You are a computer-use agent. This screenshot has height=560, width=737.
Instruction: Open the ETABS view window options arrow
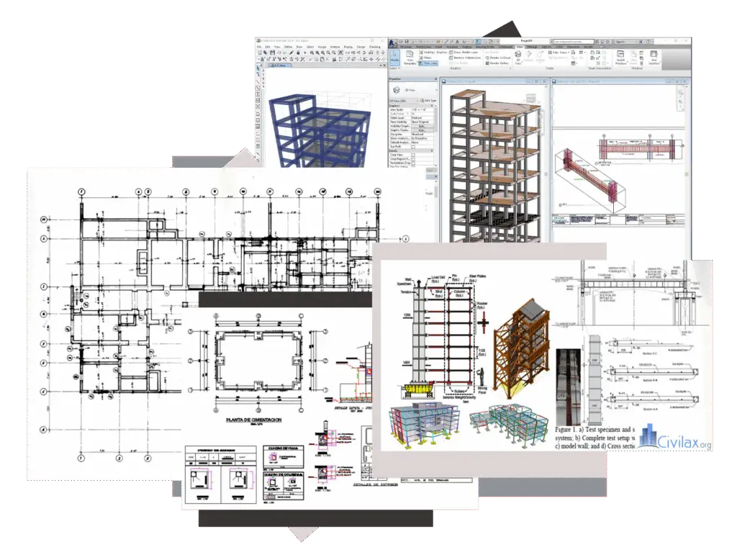(x=381, y=66)
